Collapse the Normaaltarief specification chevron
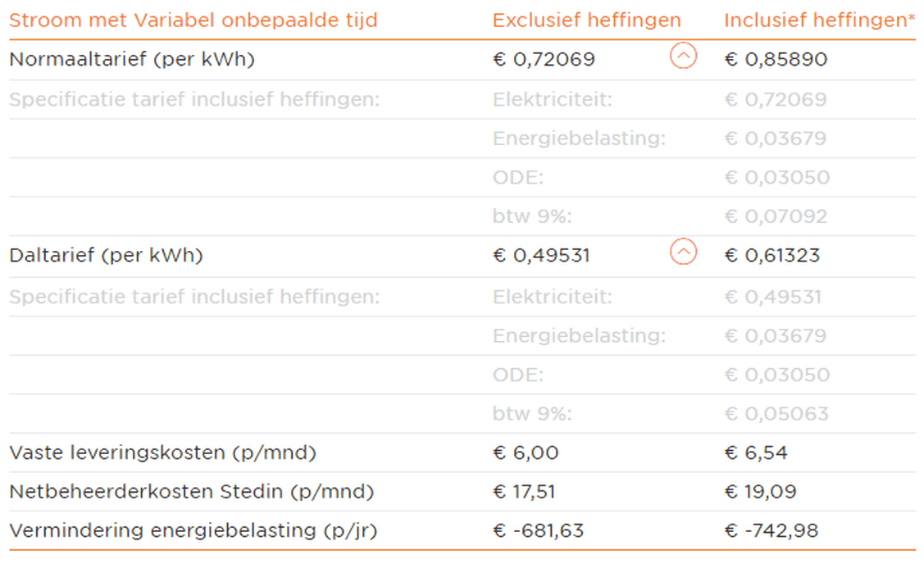This screenshot has width=924, height=564. (x=683, y=57)
